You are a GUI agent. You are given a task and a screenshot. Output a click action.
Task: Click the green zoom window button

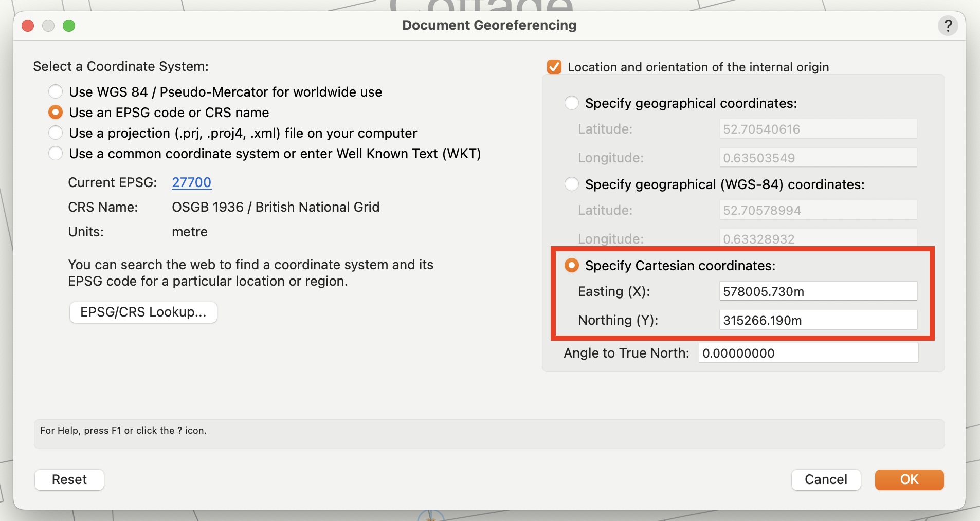pos(69,25)
